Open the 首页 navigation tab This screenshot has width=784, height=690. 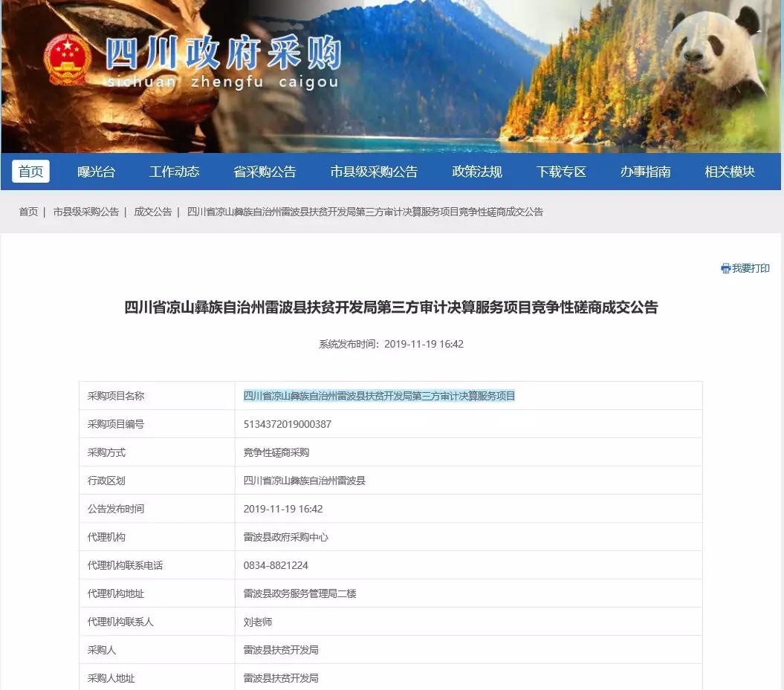point(30,172)
